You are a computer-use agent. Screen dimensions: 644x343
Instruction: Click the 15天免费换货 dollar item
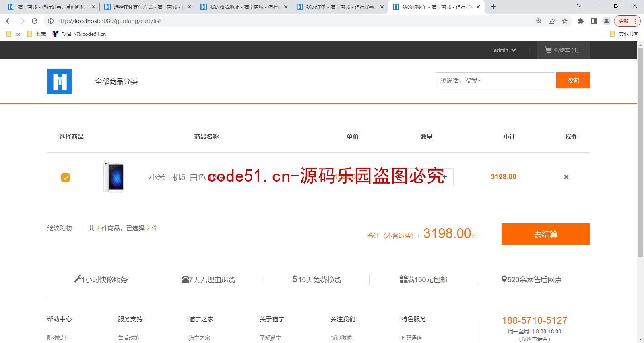[317, 279]
